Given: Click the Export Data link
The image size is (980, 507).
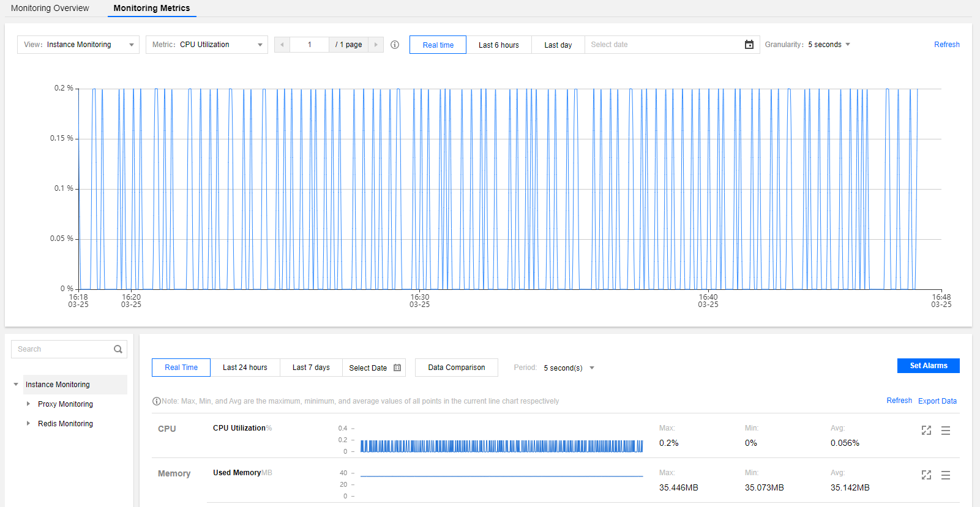Looking at the screenshot, I should [x=937, y=401].
